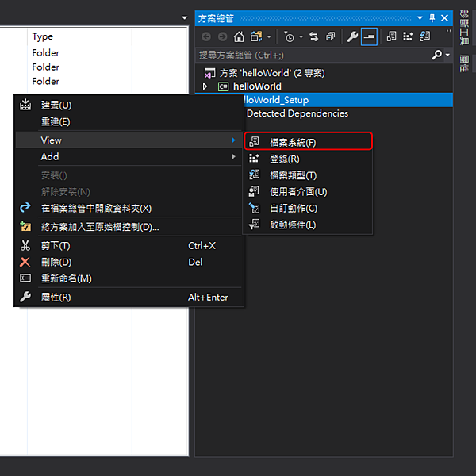Open the document tab list dropdown arrow
The image size is (476, 476).
(x=184, y=18)
